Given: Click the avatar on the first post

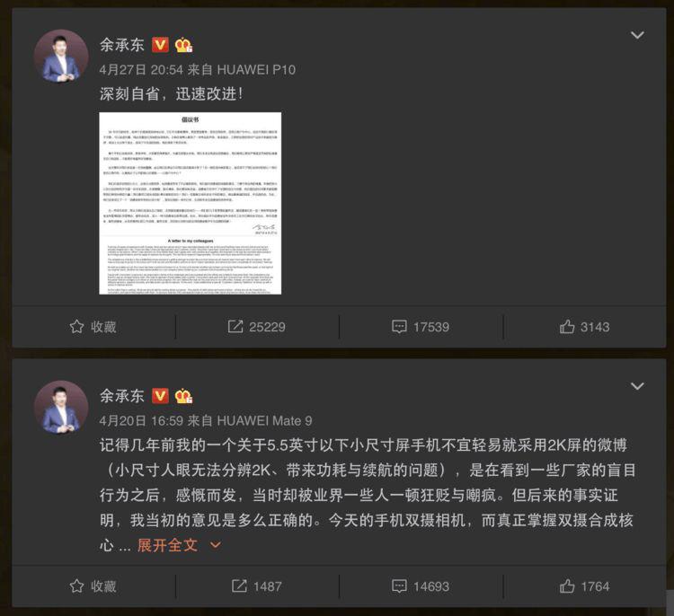Looking at the screenshot, I should pyautogui.click(x=61, y=56).
